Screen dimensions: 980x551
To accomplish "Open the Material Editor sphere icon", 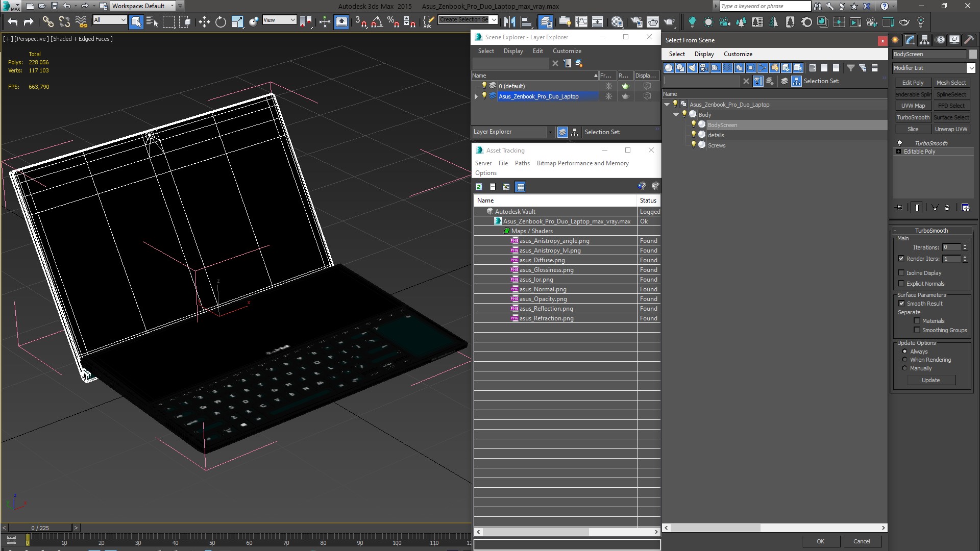I will [617, 21].
